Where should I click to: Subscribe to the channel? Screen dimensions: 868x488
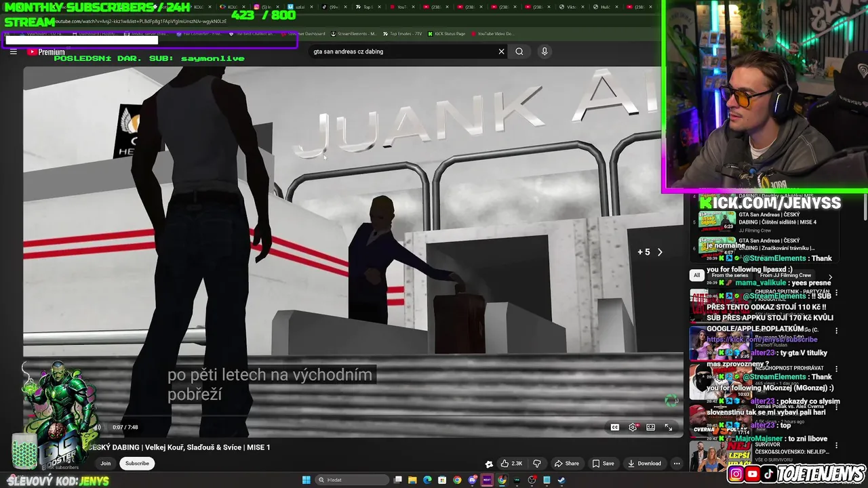pos(137,464)
